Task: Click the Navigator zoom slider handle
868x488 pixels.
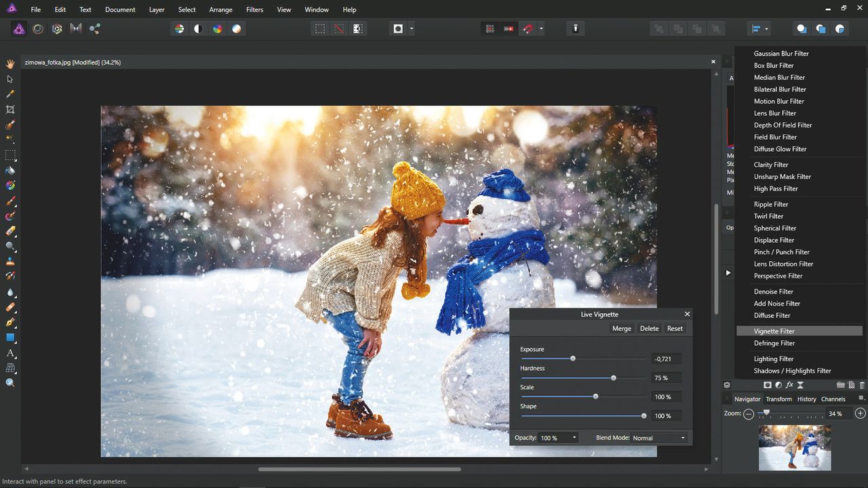Action: [767, 412]
